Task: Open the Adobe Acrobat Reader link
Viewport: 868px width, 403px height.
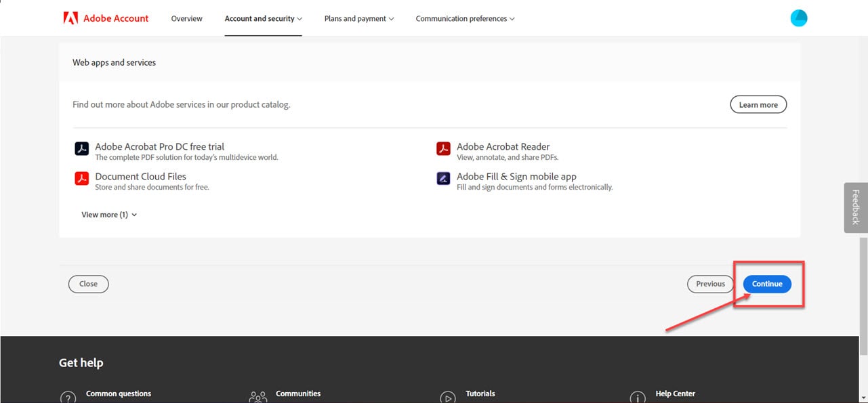Action: [x=503, y=146]
